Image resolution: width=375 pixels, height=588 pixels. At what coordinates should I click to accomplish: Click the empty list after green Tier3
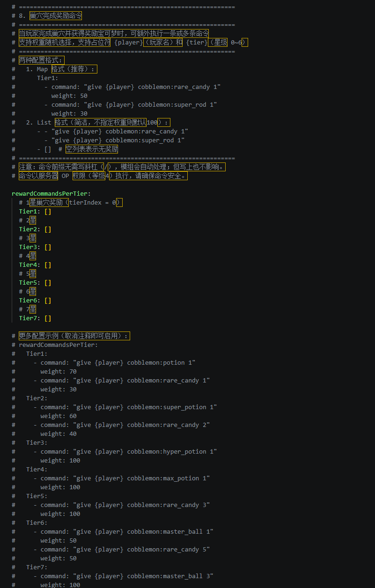point(48,247)
